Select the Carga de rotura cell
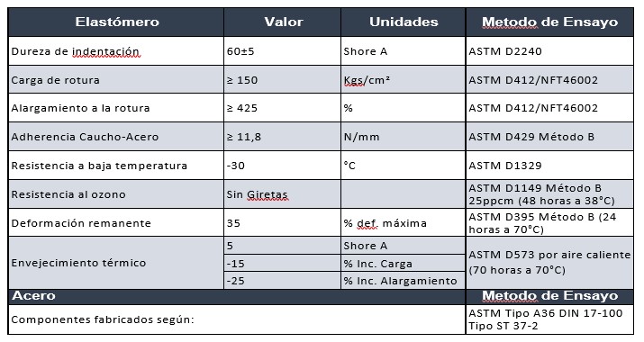 116,79
